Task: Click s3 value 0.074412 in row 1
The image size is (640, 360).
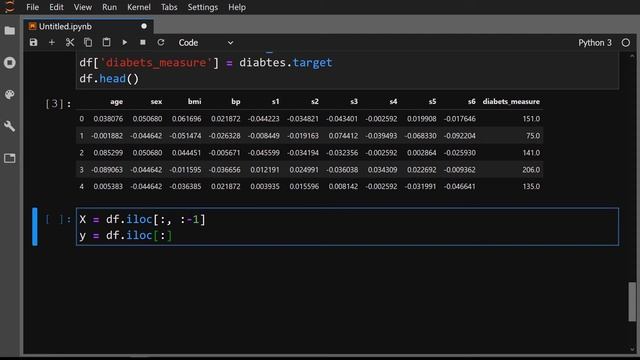Action: pyautogui.click(x=343, y=136)
